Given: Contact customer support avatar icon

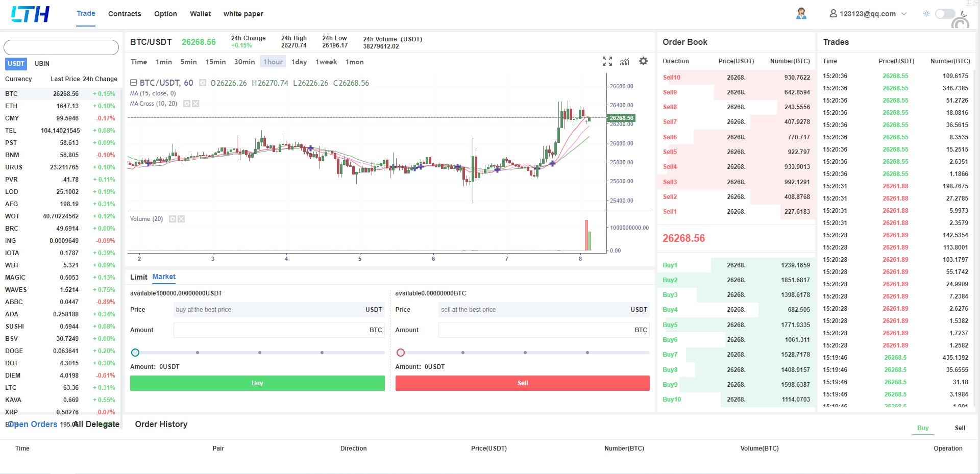Looking at the screenshot, I should pyautogui.click(x=801, y=14).
